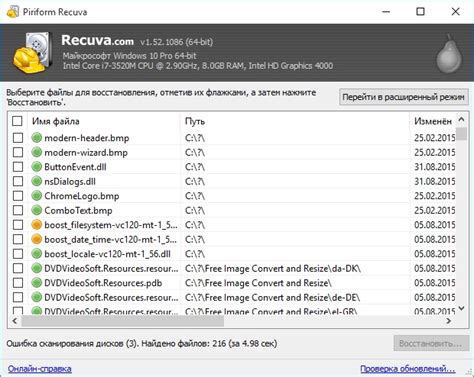474x377 pixels.
Task: Select file name 'ButtonEvent.dll'
Action: (75, 167)
